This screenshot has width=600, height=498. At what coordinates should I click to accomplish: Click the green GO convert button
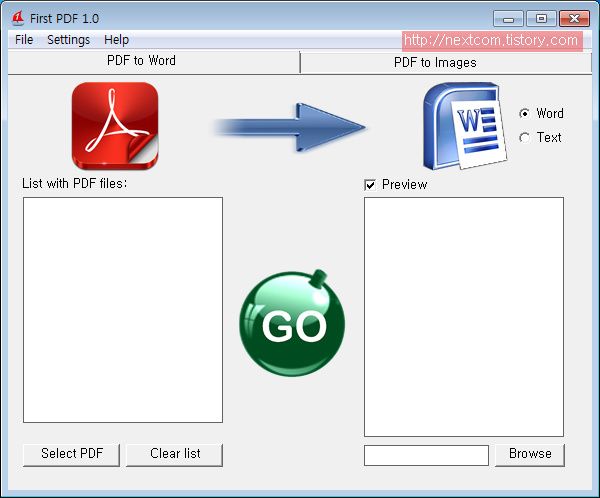coord(292,323)
